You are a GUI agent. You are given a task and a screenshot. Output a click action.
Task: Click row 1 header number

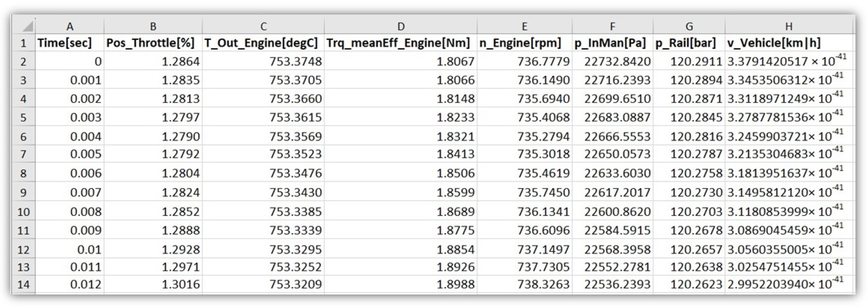pos(23,43)
